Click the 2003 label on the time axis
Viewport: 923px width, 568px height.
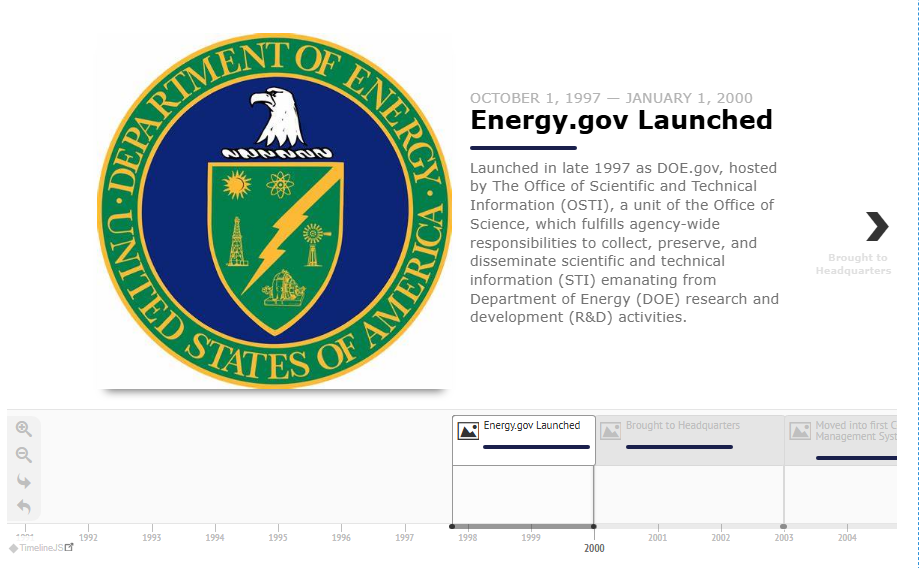pos(784,537)
